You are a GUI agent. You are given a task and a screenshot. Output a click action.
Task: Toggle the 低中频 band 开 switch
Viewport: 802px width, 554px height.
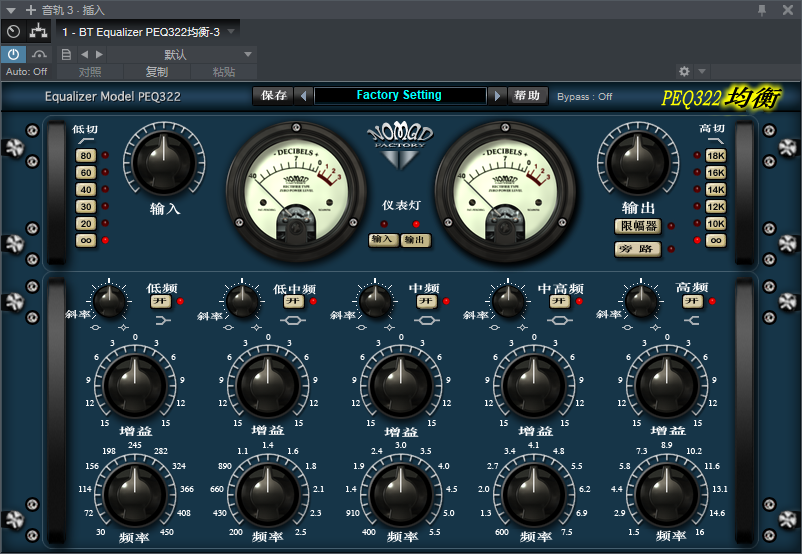294,301
